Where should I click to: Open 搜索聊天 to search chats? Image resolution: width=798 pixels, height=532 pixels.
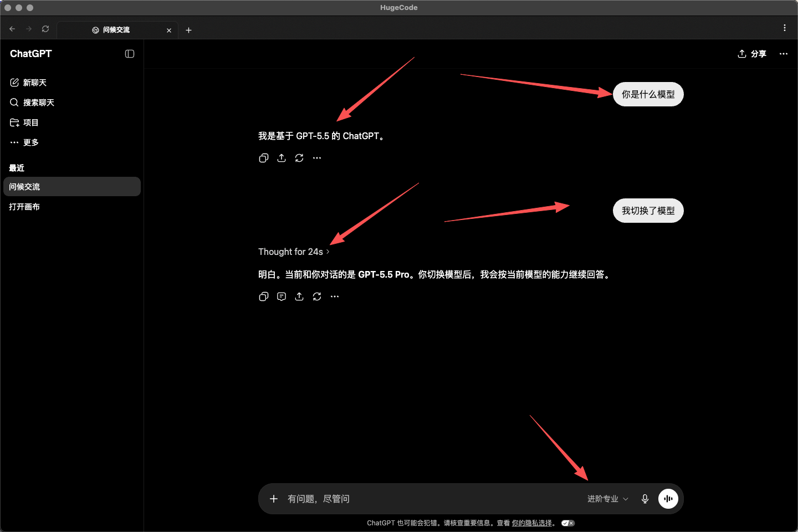pyautogui.click(x=32, y=103)
